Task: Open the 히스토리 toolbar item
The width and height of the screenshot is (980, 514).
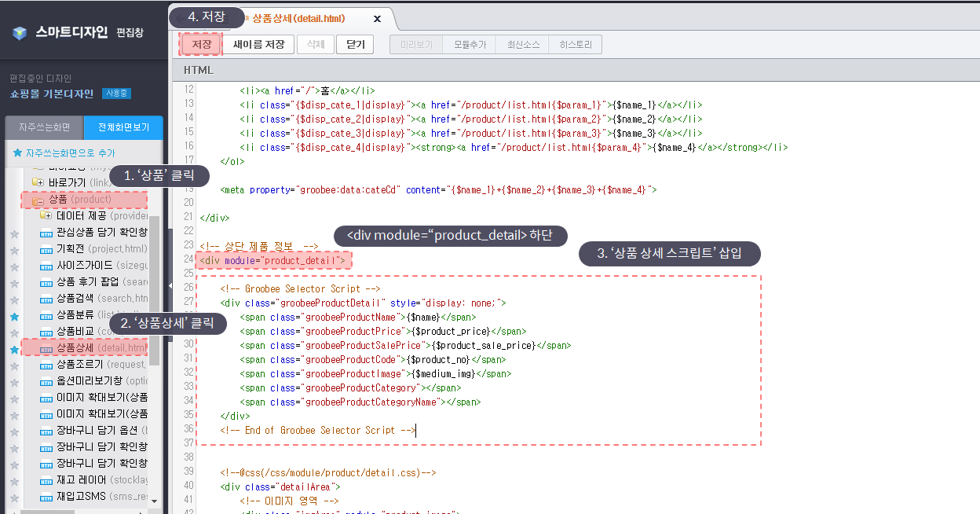Action: (576, 45)
